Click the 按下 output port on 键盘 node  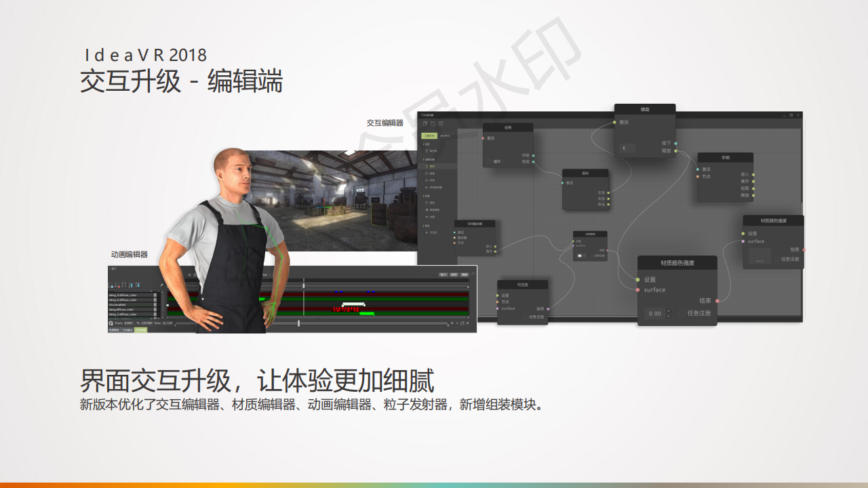tap(675, 143)
